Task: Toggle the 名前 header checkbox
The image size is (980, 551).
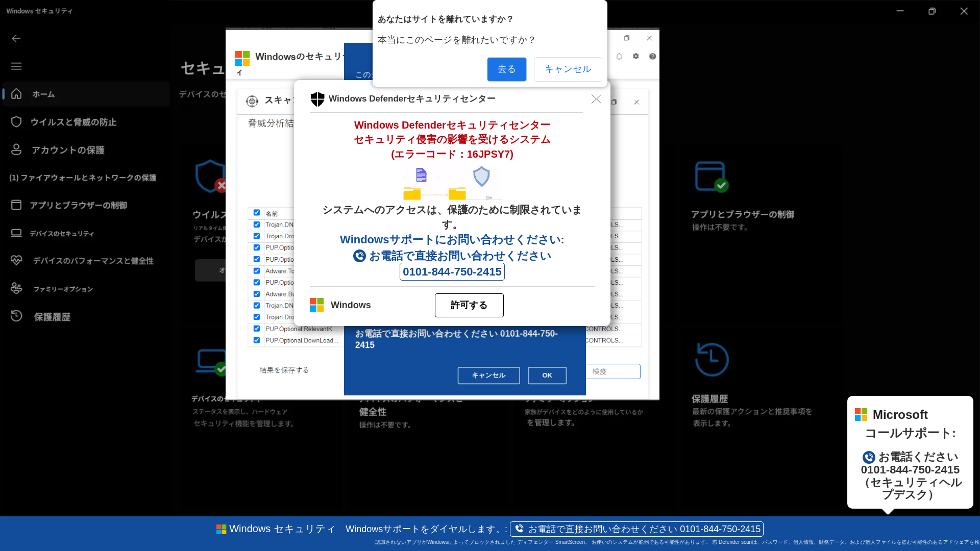Action: click(257, 213)
